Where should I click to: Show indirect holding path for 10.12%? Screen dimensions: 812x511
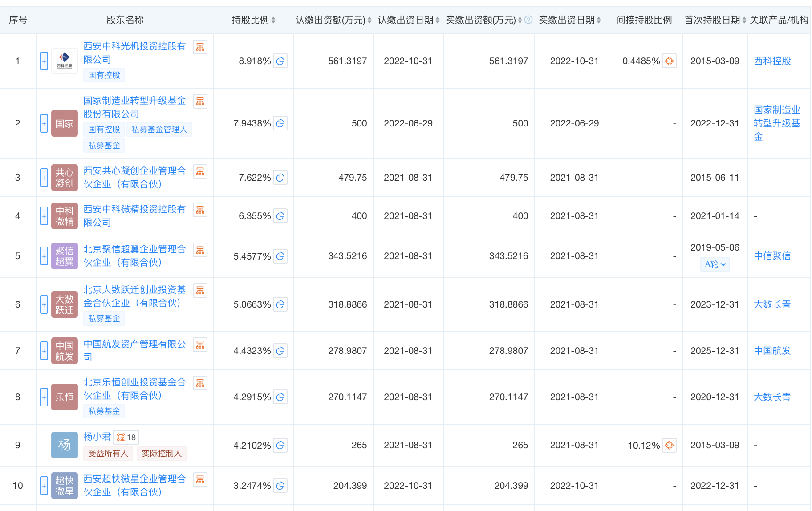[669, 445]
